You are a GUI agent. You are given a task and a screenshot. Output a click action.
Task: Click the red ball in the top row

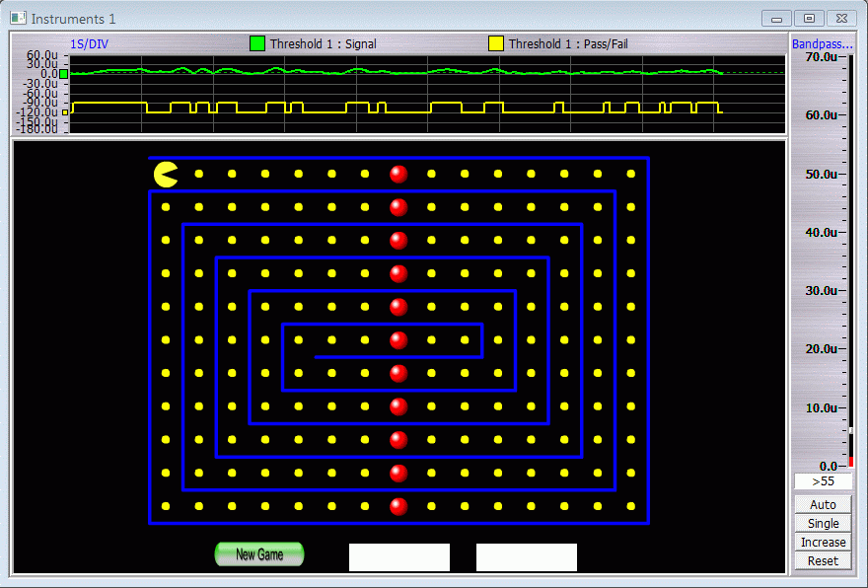[398, 174]
